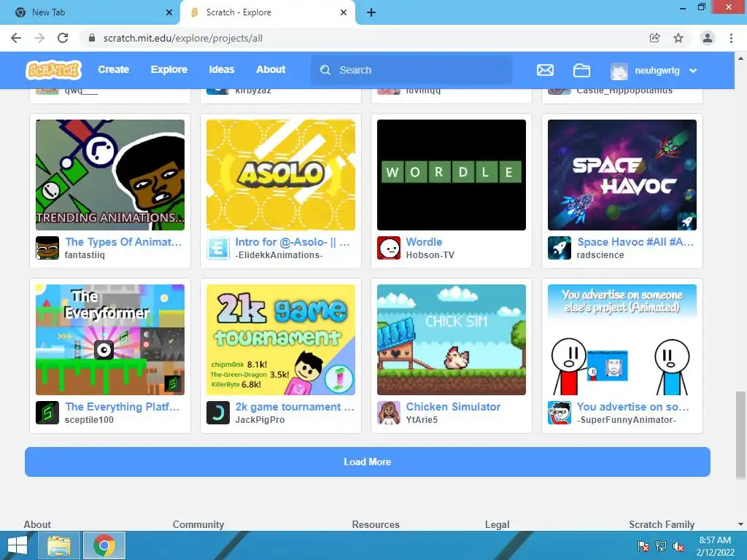This screenshot has height=560, width=747.
Task: Open Hobson-TV user avatar
Action: tap(389, 248)
